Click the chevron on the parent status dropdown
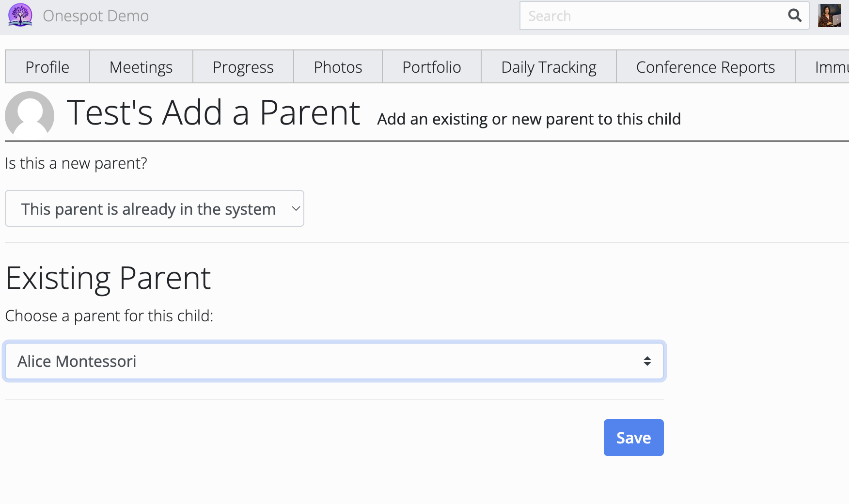Screen dimensions: 849x504 (x=296, y=209)
